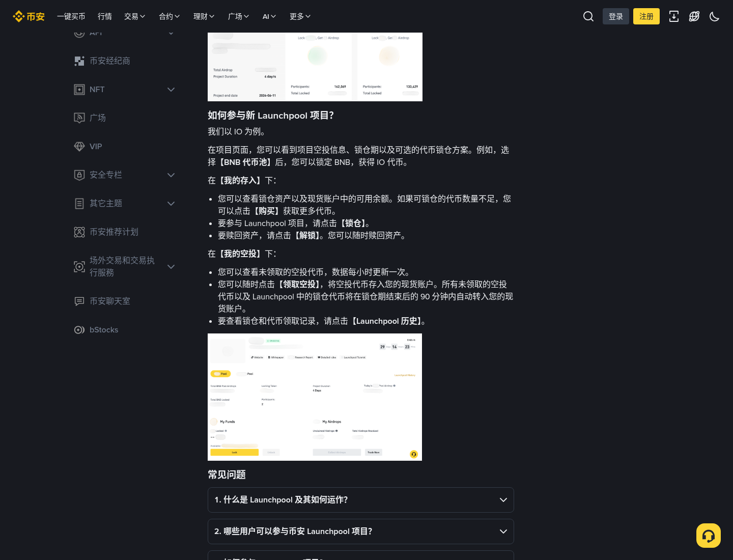Toggle dark mode moon icon

pyautogui.click(x=715, y=16)
